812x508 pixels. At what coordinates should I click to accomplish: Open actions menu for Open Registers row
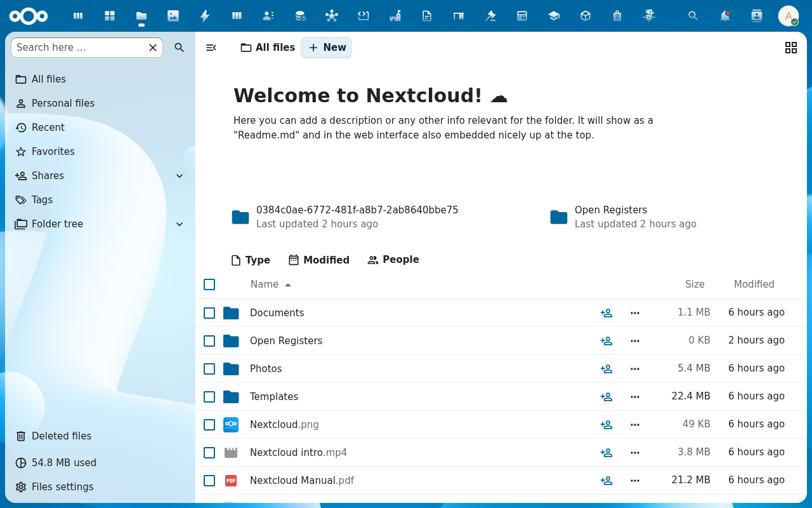635,341
